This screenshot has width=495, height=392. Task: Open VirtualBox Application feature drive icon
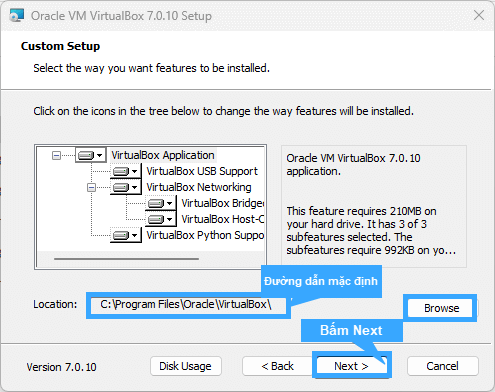click(x=91, y=155)
